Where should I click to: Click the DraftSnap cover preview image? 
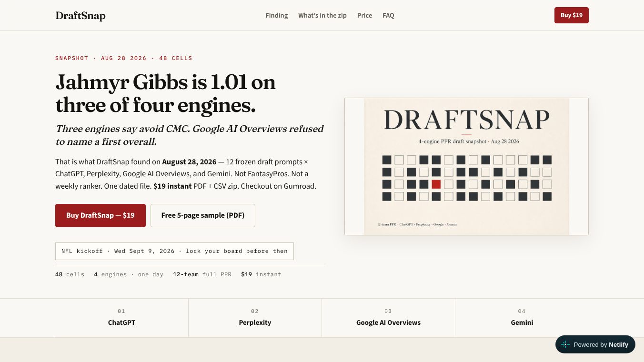click(x=466, y=166)
